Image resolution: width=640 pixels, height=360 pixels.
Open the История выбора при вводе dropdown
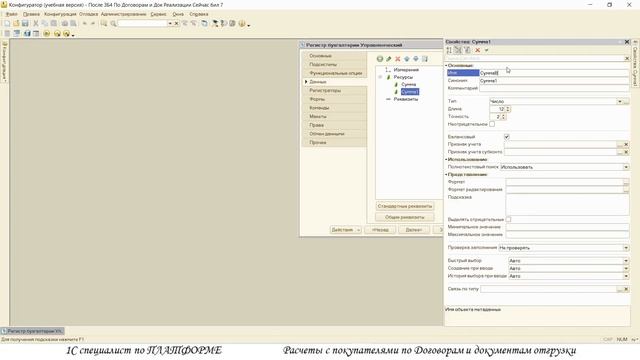626,276
